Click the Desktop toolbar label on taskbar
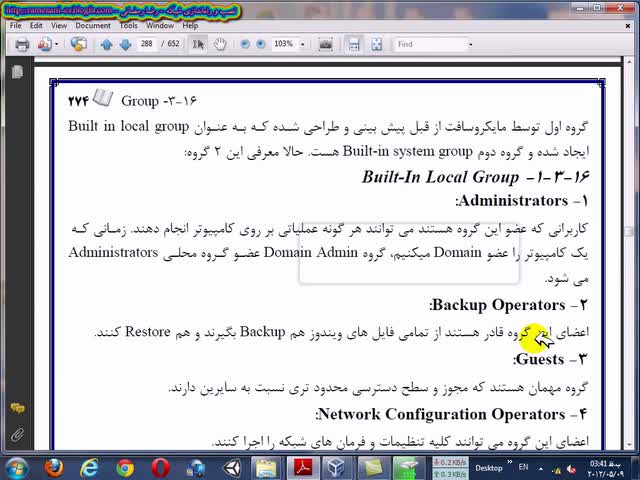 (489, 468)
